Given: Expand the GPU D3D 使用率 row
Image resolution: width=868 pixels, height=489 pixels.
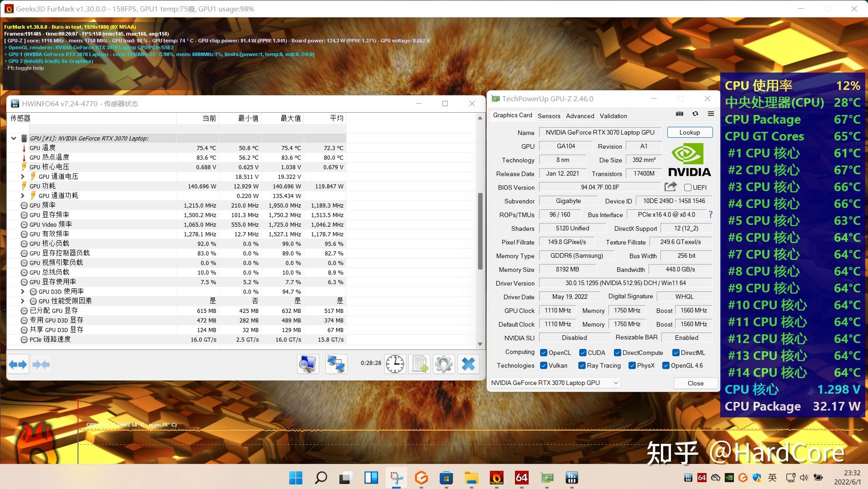Looking at the screenshot, I should [x=23, y=291].
